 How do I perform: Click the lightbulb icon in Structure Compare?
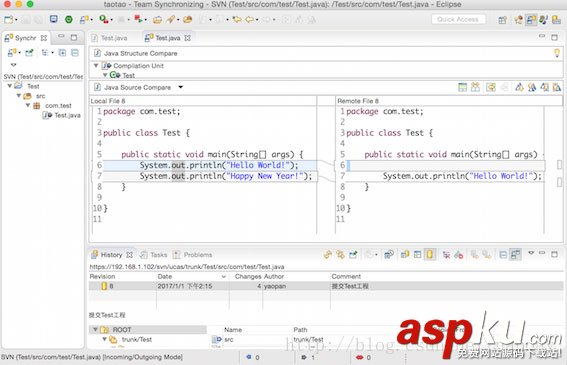point(557,53)
